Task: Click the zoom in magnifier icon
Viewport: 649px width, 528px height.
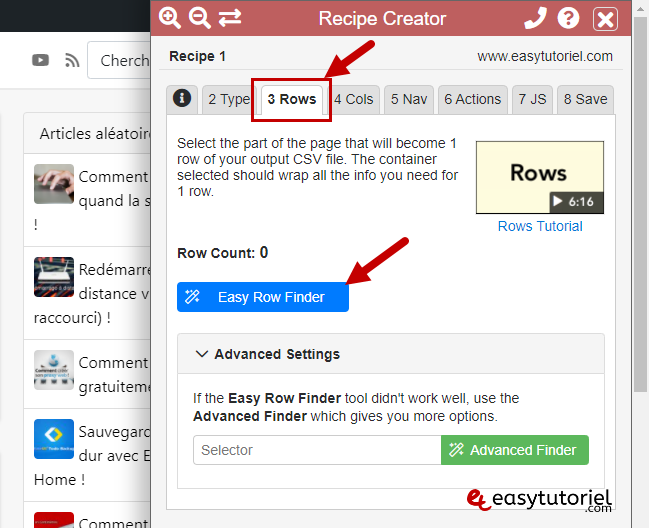Action: 170,19
